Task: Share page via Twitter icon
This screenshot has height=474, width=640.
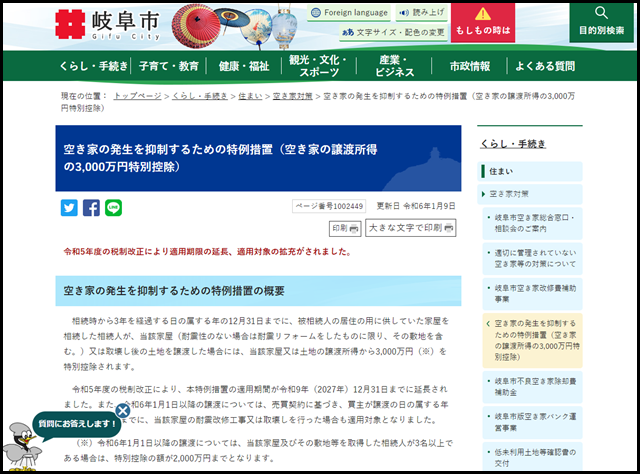Action: pos(69,208)
